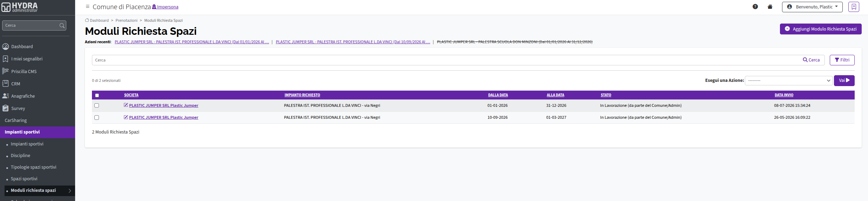Click the Prenotazioni breadcrumb link

pyautogui.click(x=126, y=20)
